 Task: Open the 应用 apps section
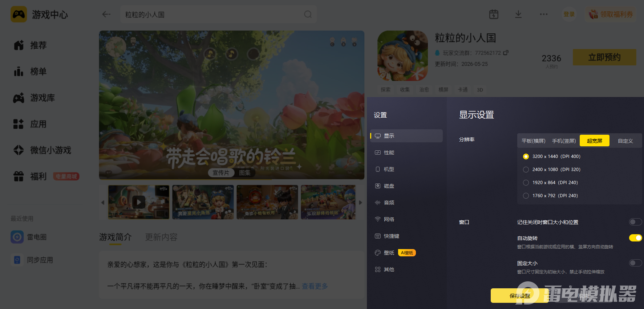(31, 124)
